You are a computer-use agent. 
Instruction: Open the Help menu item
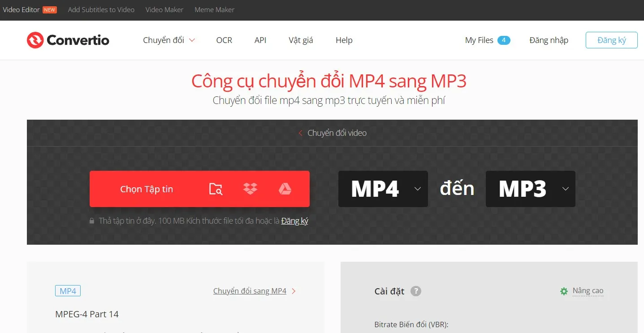point(344,40)
